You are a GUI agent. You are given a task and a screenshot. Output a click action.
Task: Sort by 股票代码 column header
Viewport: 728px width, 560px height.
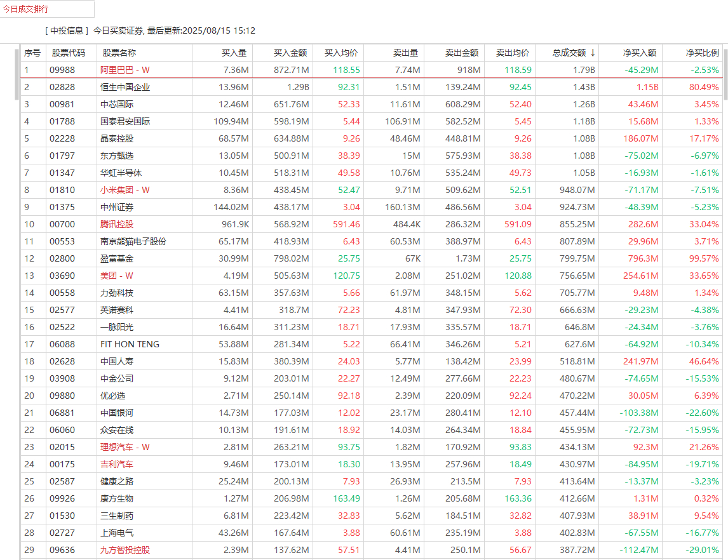point(68,53)
